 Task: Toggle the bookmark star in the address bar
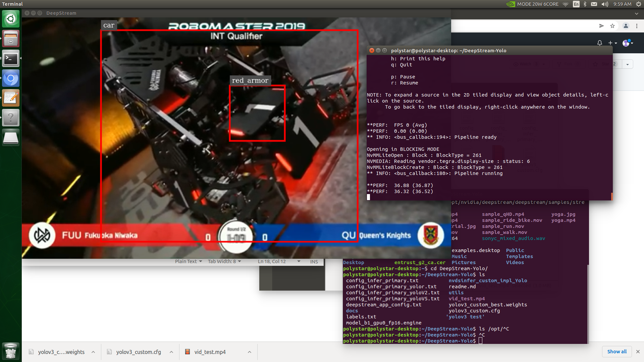613,26
